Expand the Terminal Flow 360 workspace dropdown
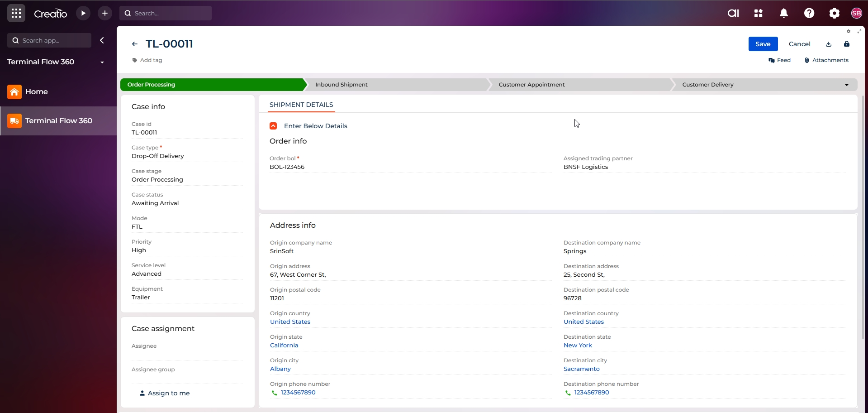This screenshot has height=413, width=868. (x=102, y=62)
